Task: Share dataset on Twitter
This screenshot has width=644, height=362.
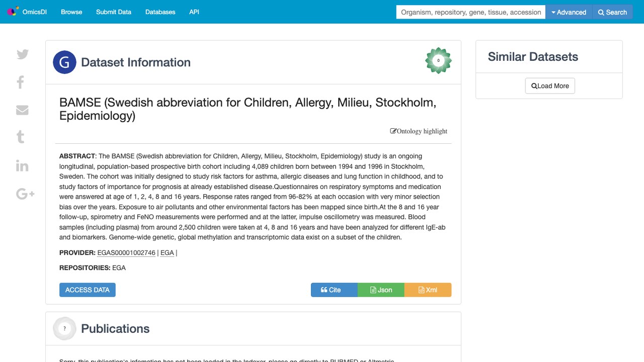Action: coord(22,54)
